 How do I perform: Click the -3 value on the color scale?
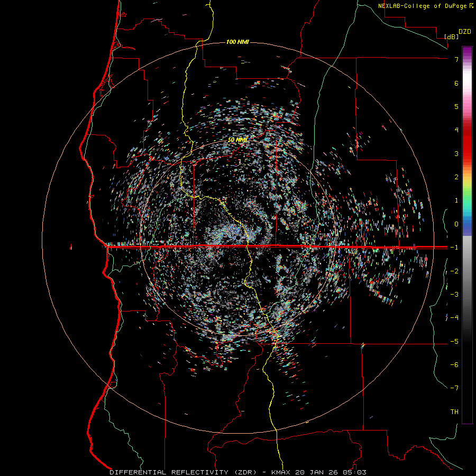click(x=454, y=295)
